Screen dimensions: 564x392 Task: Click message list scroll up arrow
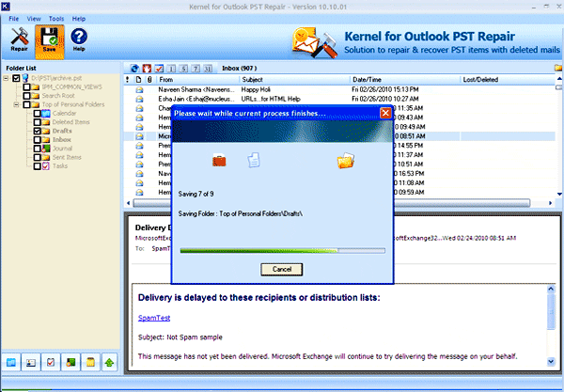pos(559,79)
